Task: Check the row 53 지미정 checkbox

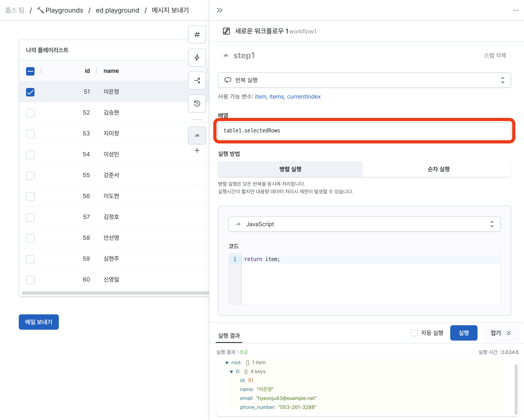Action: point(30,134)
